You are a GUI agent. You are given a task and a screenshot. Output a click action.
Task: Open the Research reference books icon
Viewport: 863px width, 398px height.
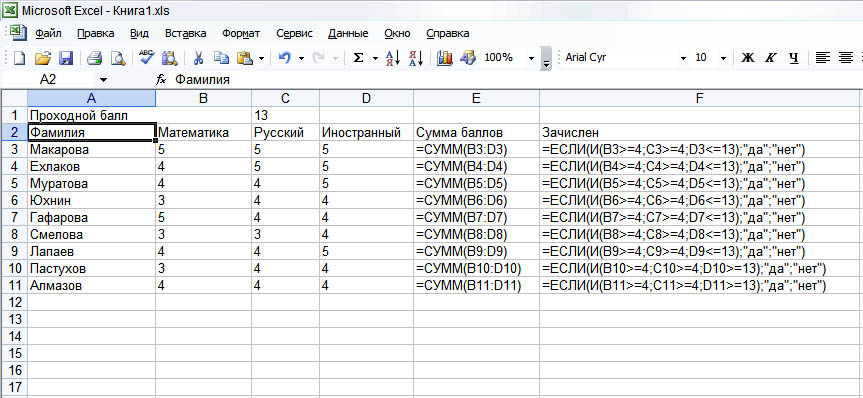pos(170,58)
